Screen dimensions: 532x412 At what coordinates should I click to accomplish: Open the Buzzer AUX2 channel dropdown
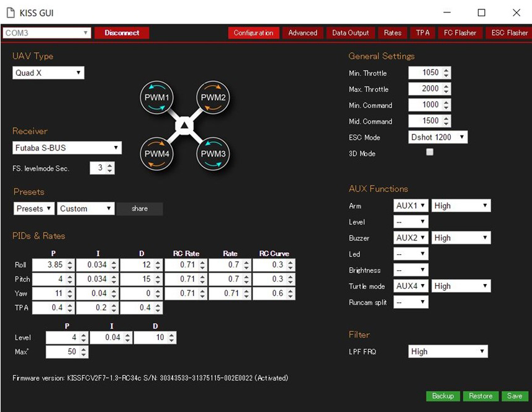click(x=411, y=238)
